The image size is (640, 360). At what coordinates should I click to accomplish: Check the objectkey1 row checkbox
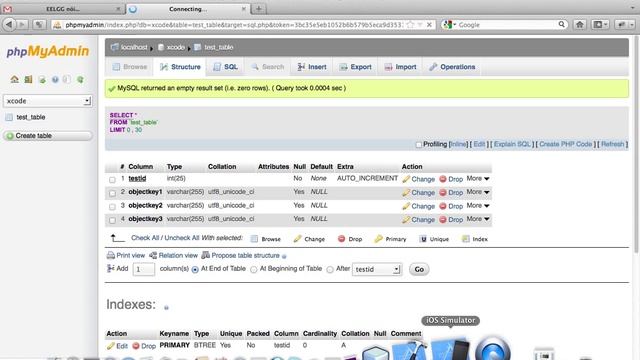[112, 193]
